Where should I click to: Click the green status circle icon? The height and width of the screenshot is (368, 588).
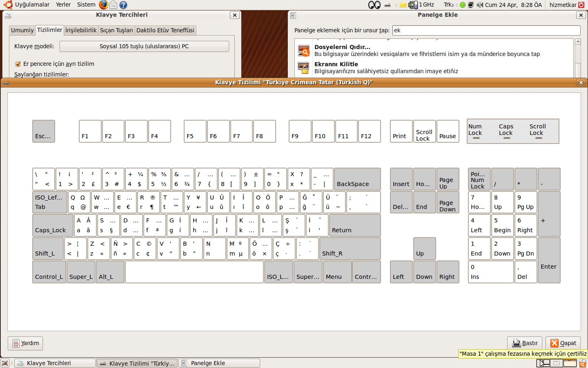(463, 5)
